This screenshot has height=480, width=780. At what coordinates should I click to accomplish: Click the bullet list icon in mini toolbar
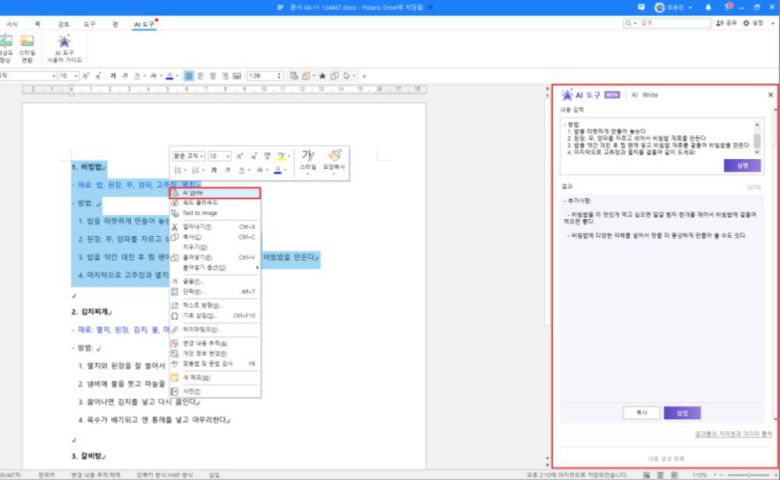coord(178,171)
